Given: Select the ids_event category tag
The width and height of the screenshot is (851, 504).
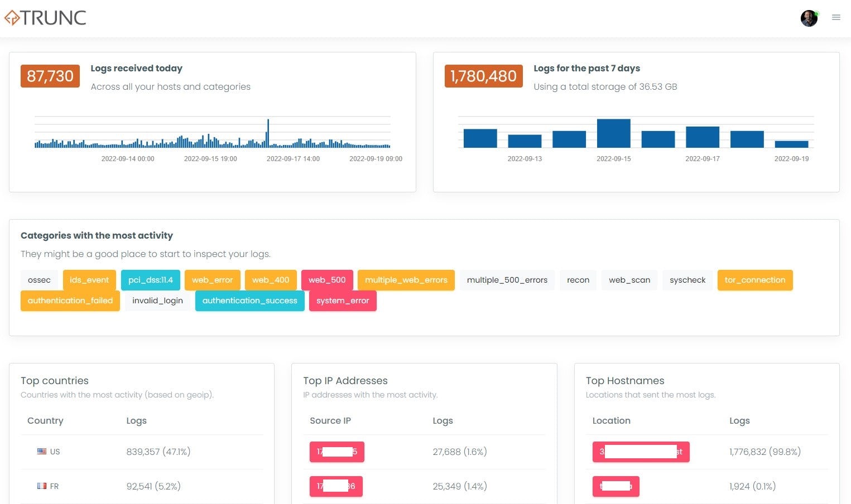Looking at the screenshot, I should click(x=89, y=280).
